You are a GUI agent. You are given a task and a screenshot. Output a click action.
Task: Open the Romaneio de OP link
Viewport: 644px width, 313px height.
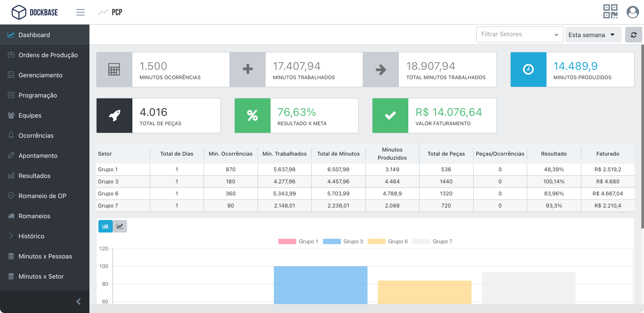coord(42,196)
